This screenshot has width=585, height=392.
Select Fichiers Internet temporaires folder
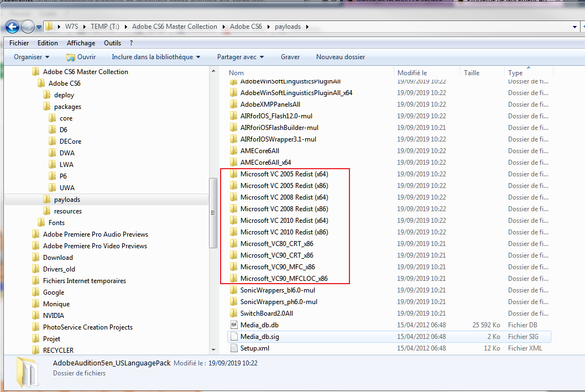tap(84, 280)
